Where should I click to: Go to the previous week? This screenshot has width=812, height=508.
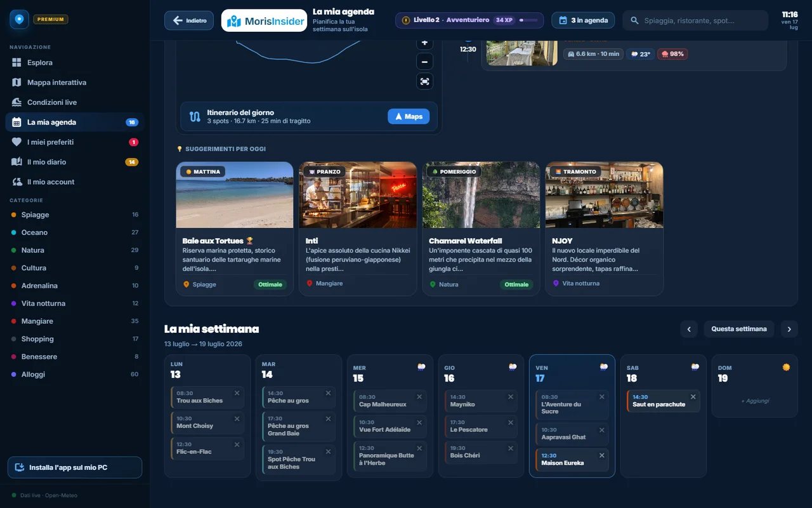point(689,329)
